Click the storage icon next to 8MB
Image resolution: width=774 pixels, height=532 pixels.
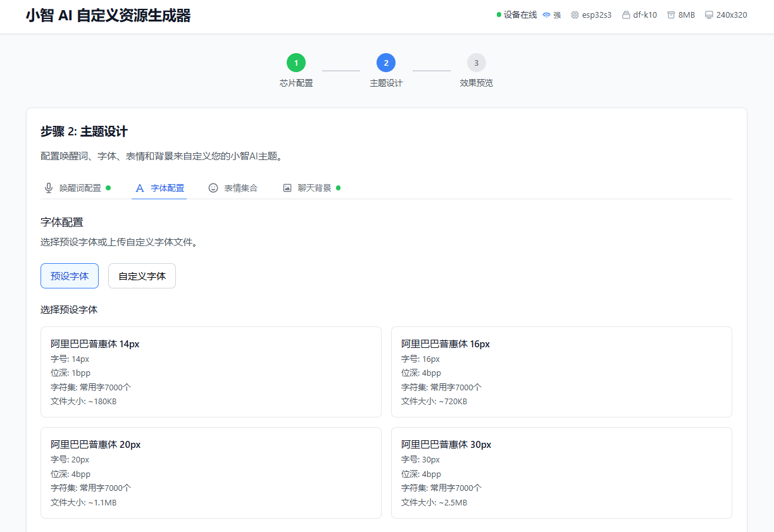click(x=671, y=15)
